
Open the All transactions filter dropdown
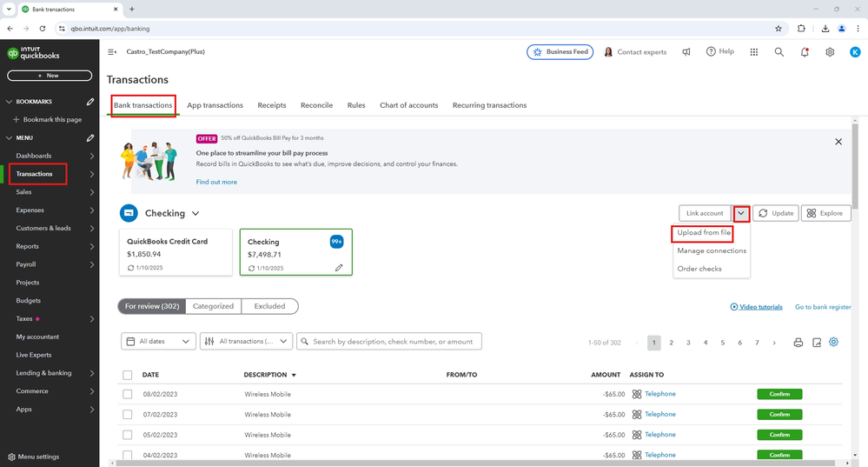point(247,341)
